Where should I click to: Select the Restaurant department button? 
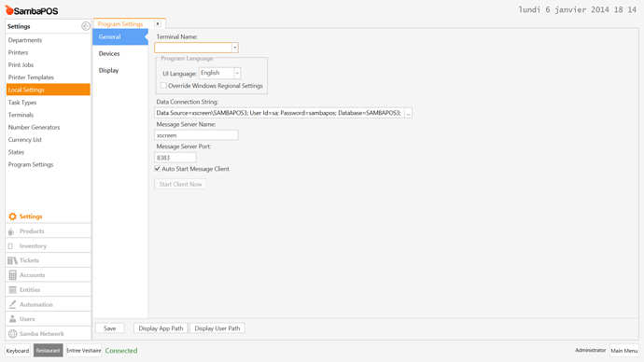click(x=48, y=351)
